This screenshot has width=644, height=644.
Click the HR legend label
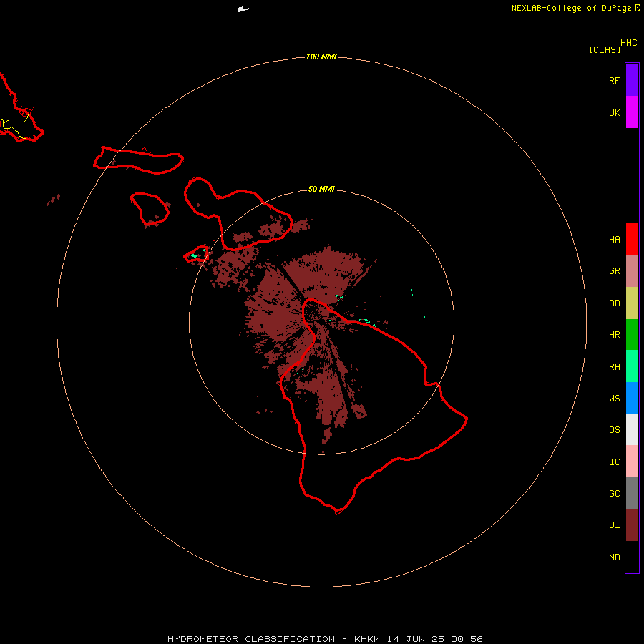click(x=614, y=335)
